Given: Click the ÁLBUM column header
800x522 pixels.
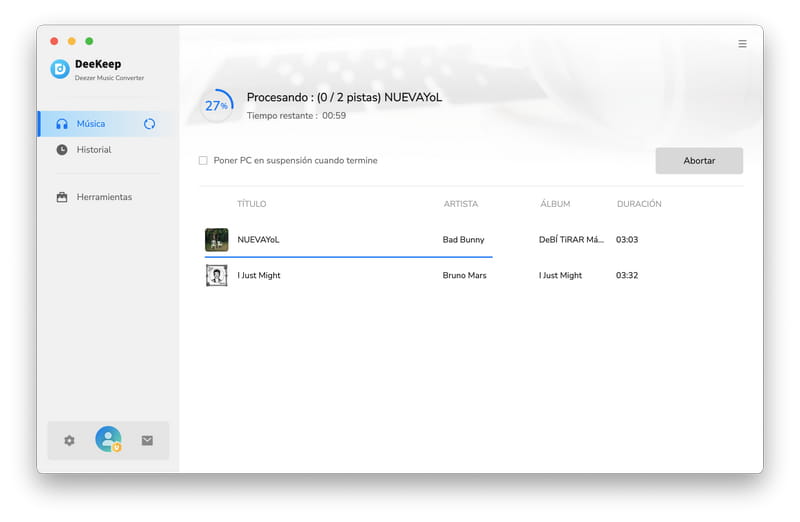Looking at the screenshot, I should pyautogui.click(x=555, y=204).
